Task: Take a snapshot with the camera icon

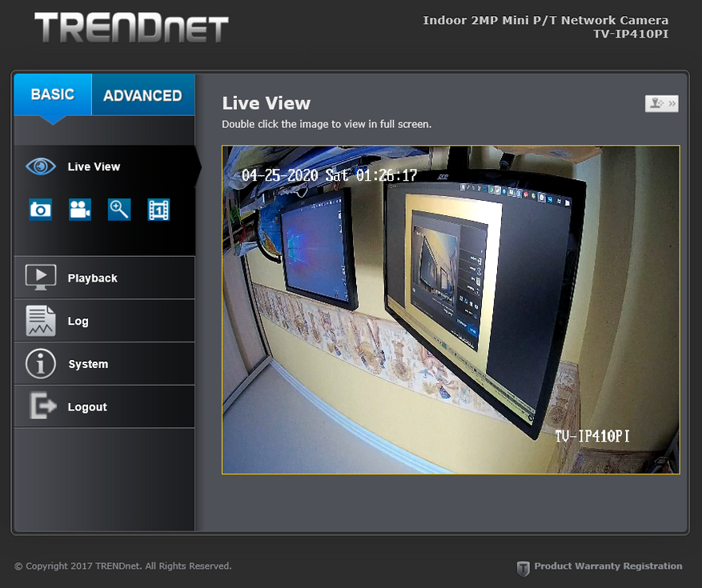Action: pyautogui.click(x=41, y=210)
